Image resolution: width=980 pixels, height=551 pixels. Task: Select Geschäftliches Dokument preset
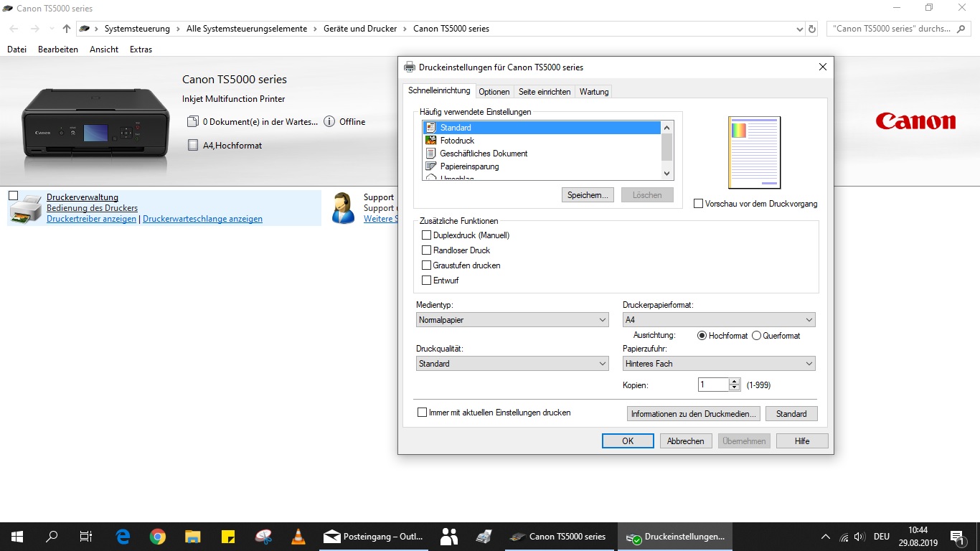tap(542, 154)
